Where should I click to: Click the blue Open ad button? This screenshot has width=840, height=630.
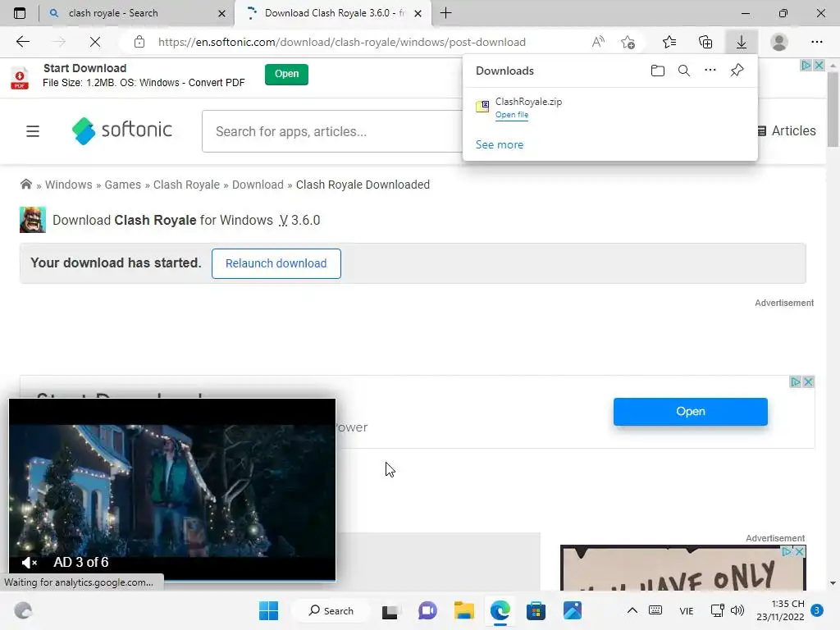pyautogui.click(x=691, y=412)
